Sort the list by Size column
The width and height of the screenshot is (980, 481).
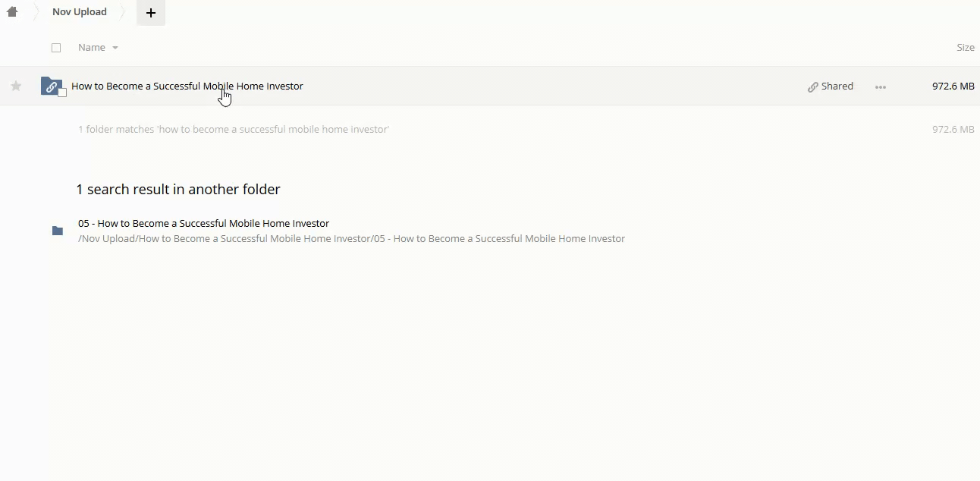[965, 48]
